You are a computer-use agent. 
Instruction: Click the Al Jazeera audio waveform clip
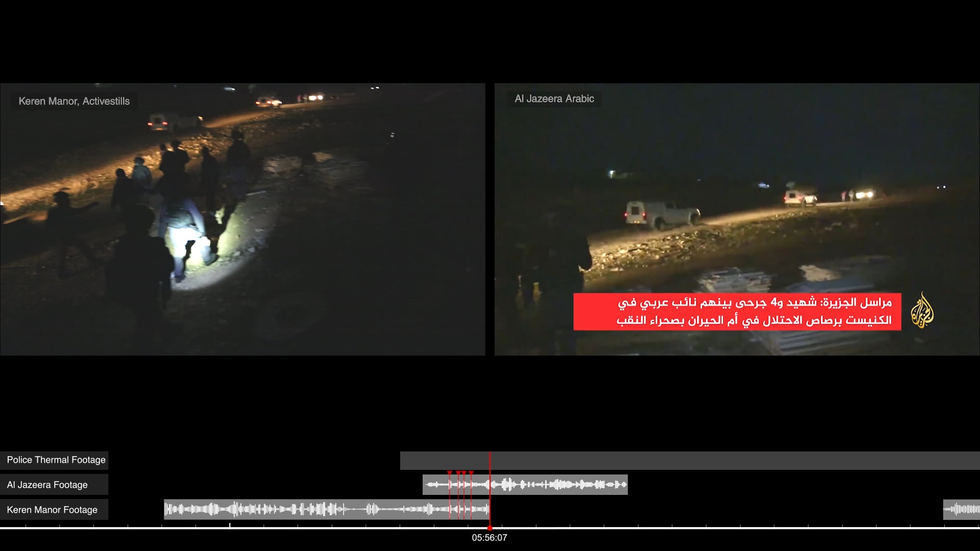tap(551, 485)
